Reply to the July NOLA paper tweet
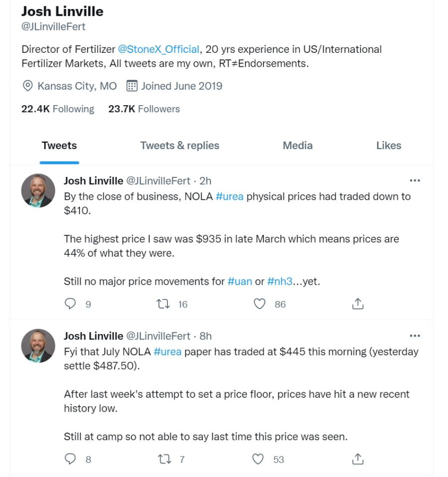448x477 pixels. point(71,459)
